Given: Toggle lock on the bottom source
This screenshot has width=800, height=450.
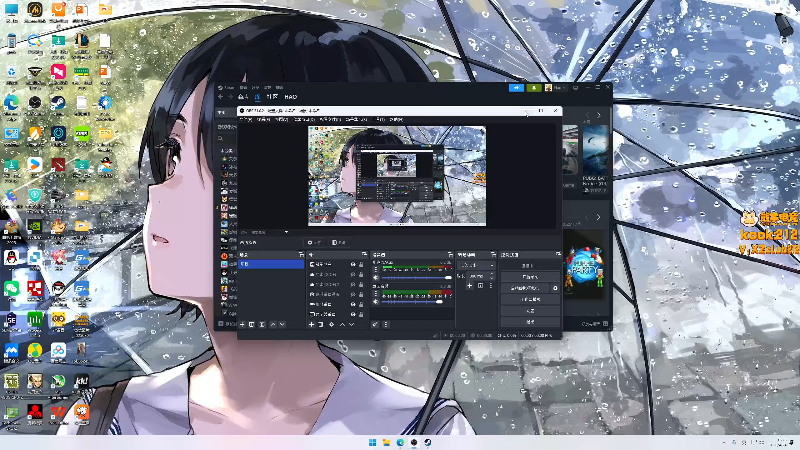Looking at the screenshot, I should (x=361, y=314).
